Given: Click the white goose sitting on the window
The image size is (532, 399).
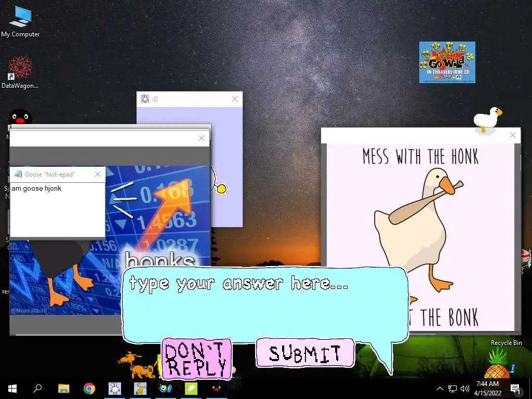Looking at the screenshot, I should coord(487,119).
